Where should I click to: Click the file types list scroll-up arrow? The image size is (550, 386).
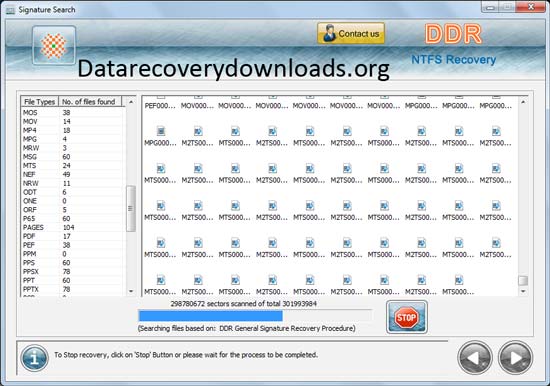tap(131, 102)
